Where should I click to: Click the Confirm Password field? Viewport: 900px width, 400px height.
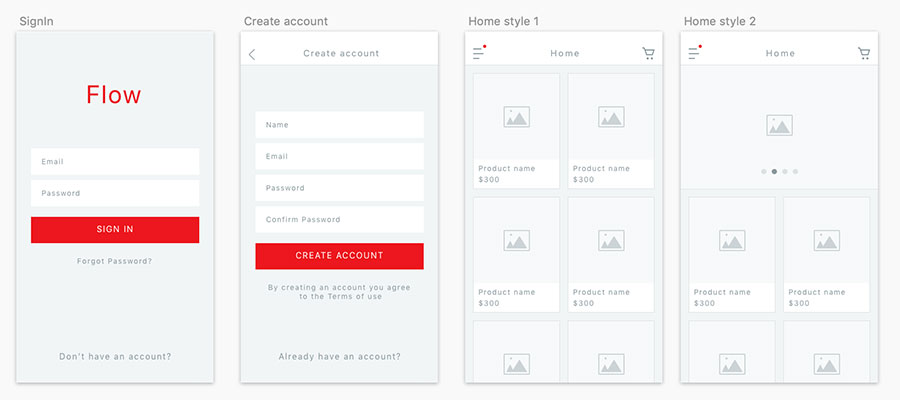point(339,219)
